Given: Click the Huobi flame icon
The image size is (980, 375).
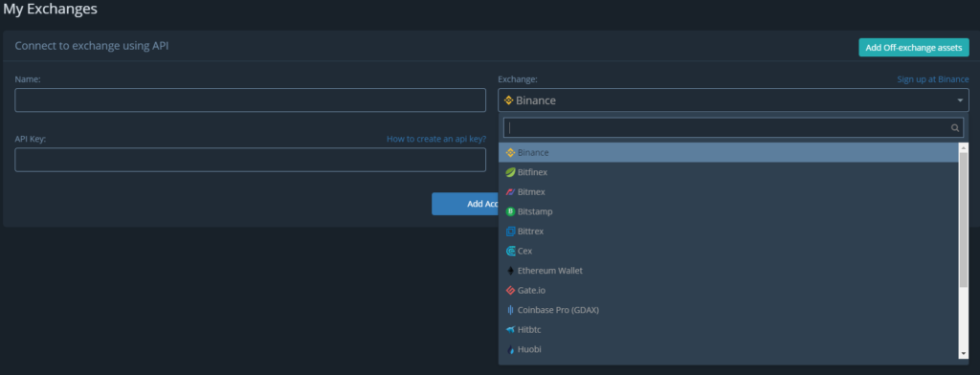Looking at the screenshot, I should click(x=510, y=349).
